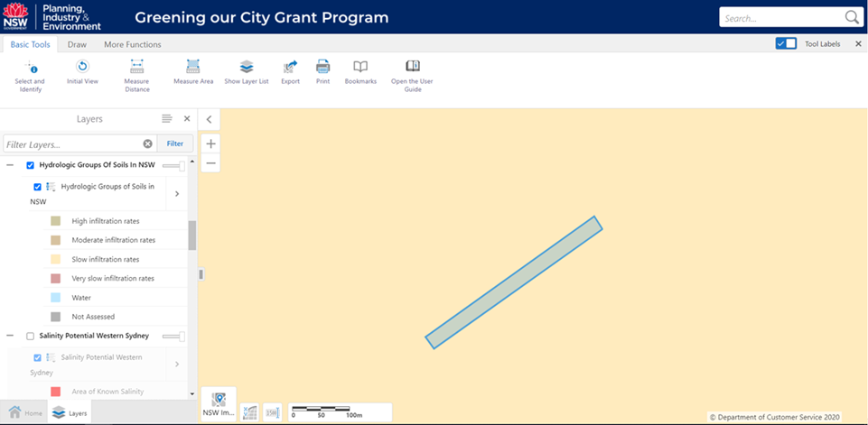Viewport: 868px width, 425px height.
Task: Uncheck Salinity Potential Western Sydney sublayer
Action: [x=38, y=357]
